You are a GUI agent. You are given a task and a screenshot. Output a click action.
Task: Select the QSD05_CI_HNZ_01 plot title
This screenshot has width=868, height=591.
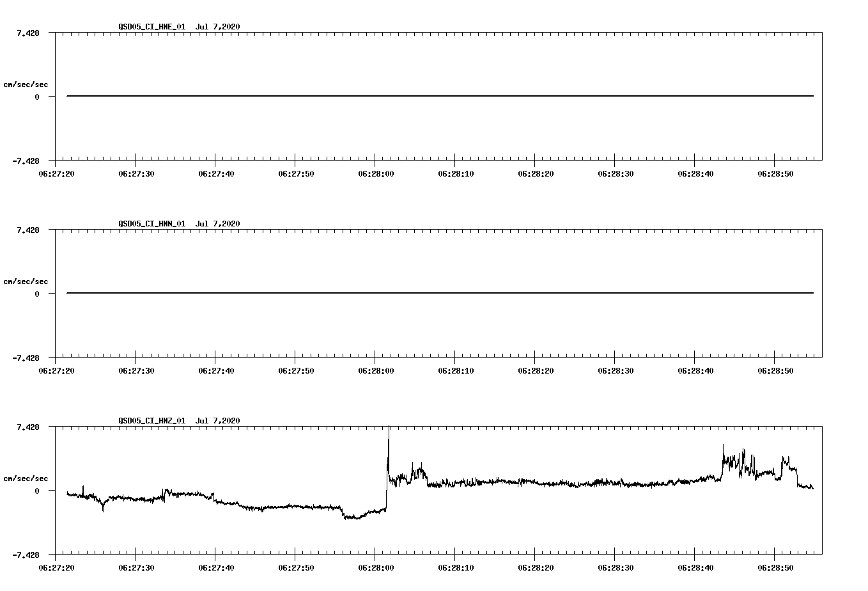pyautogui.click(x=152, y=421)
